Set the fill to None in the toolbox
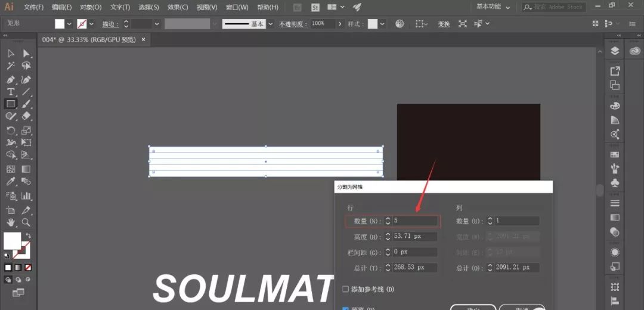This screenshot has height=310, width=644. (28, 267)
